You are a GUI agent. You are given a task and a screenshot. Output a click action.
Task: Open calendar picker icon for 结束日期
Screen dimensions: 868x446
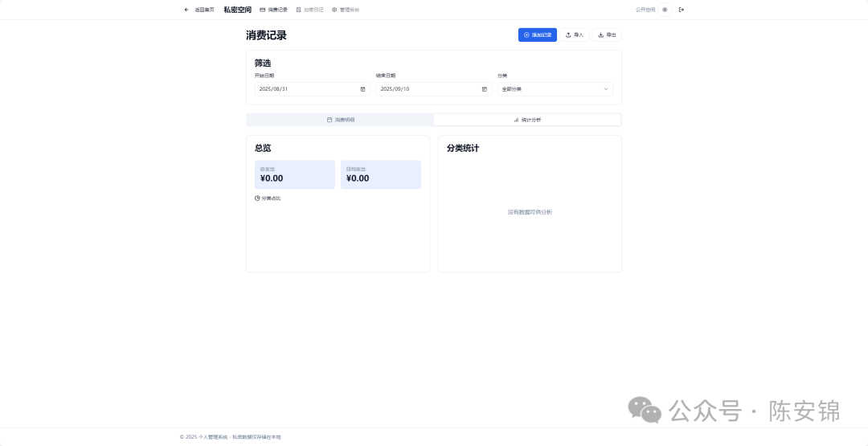[485, 89]
